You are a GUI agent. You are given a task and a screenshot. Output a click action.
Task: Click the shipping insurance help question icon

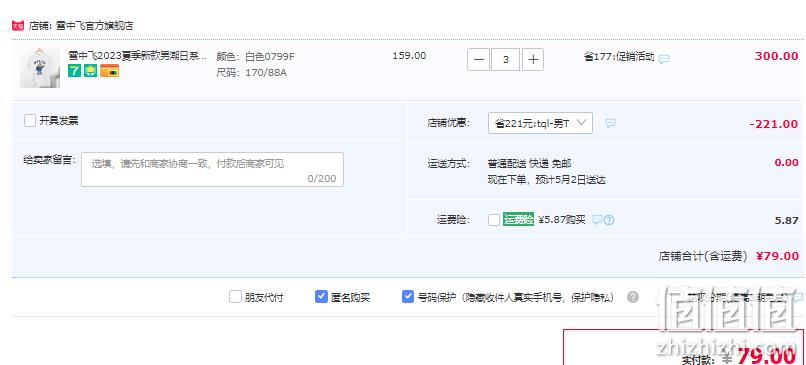click(x=609, y=220)
